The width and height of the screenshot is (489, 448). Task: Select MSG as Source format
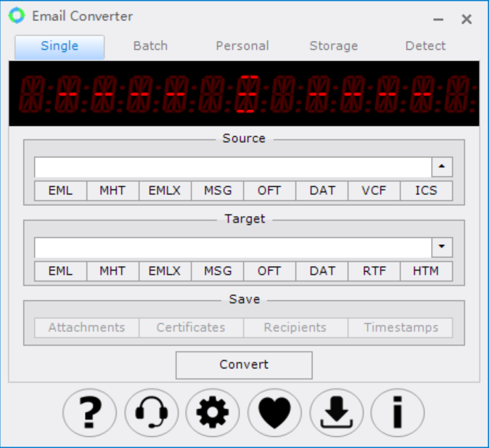[x=218, y=191]
